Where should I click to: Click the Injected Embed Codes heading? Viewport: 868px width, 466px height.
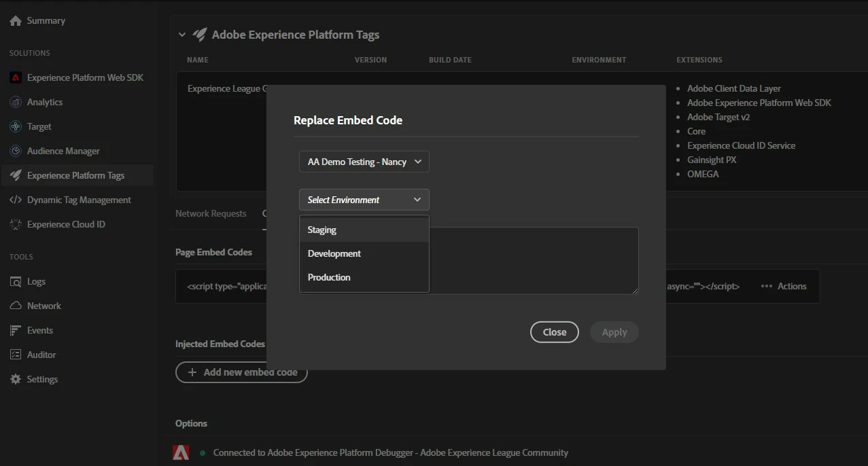click(220, 344)
